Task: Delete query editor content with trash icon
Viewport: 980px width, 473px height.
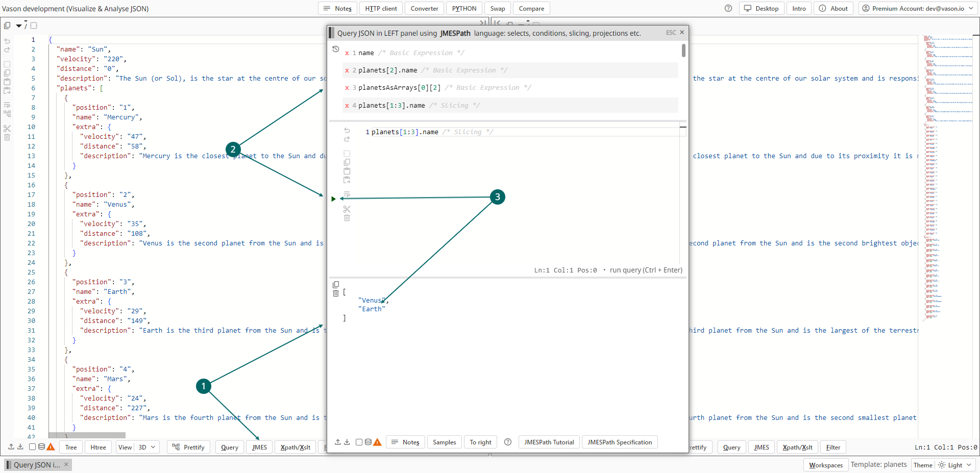Action: (347, 218)
